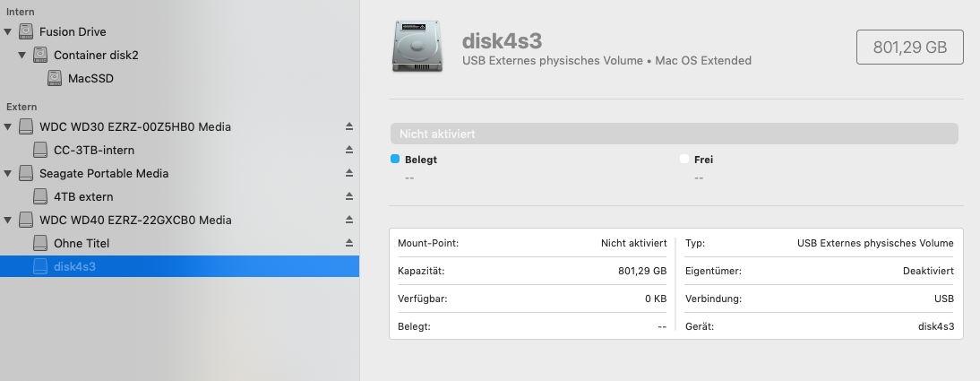The image size is (980, 381).
Task: Click the large disk4s3 hard drive icon
Action: click(417, 47)
